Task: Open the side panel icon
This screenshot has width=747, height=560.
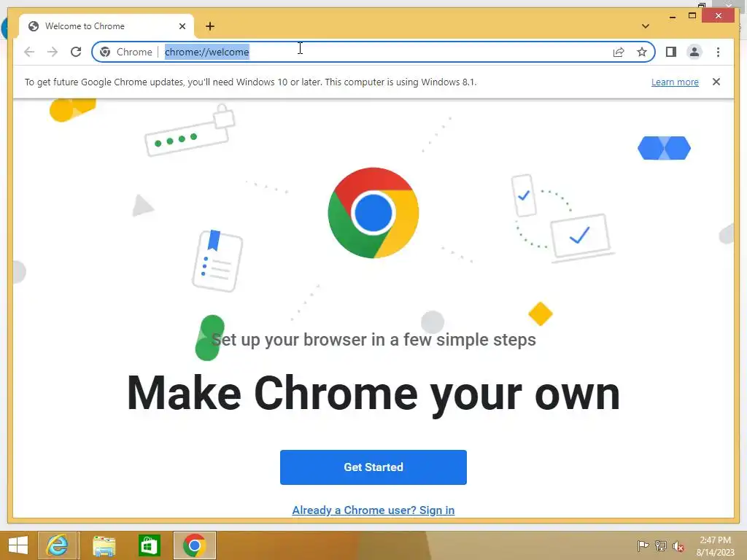Action: (x=671, y=52)
